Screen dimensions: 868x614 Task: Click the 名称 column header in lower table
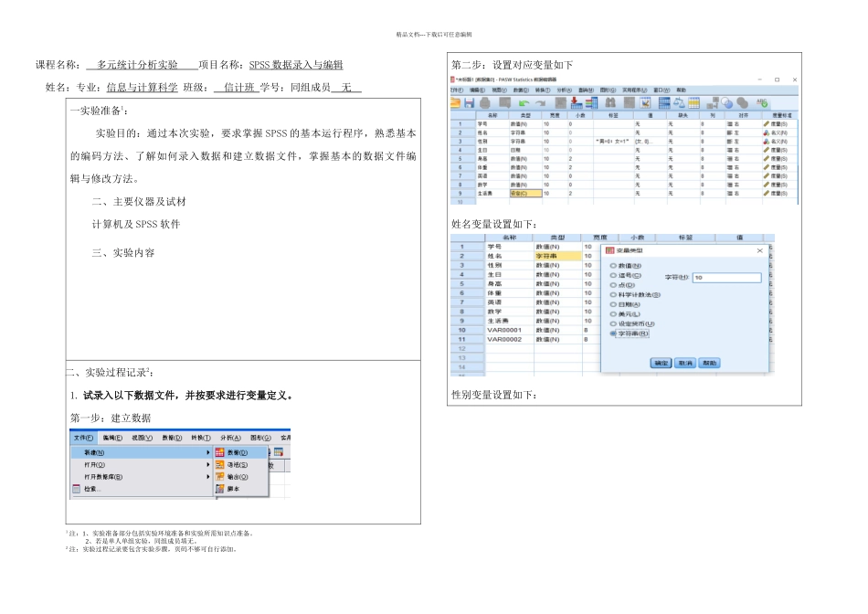pos(509,238)
